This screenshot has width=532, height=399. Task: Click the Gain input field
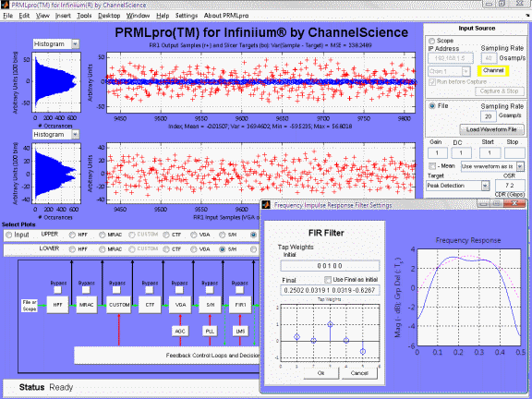coord(437,153)
